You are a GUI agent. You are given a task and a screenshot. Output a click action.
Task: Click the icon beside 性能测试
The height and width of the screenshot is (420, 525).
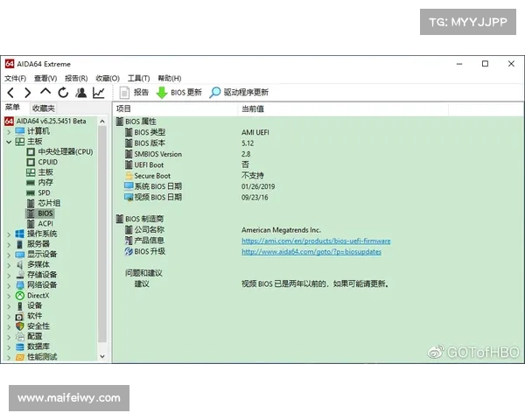[20, 357]
